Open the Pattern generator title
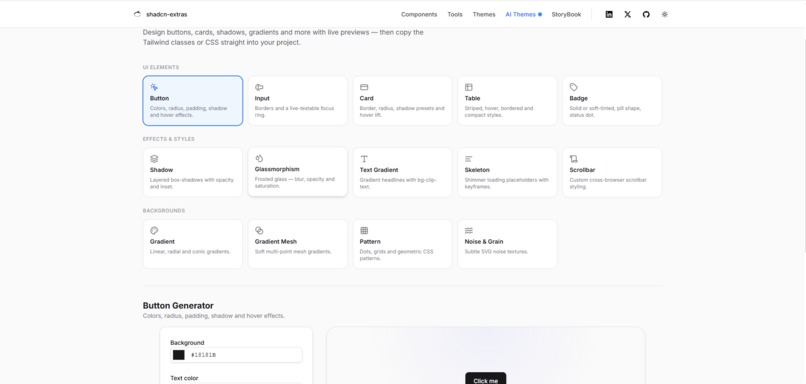 (x=370, y=242)
